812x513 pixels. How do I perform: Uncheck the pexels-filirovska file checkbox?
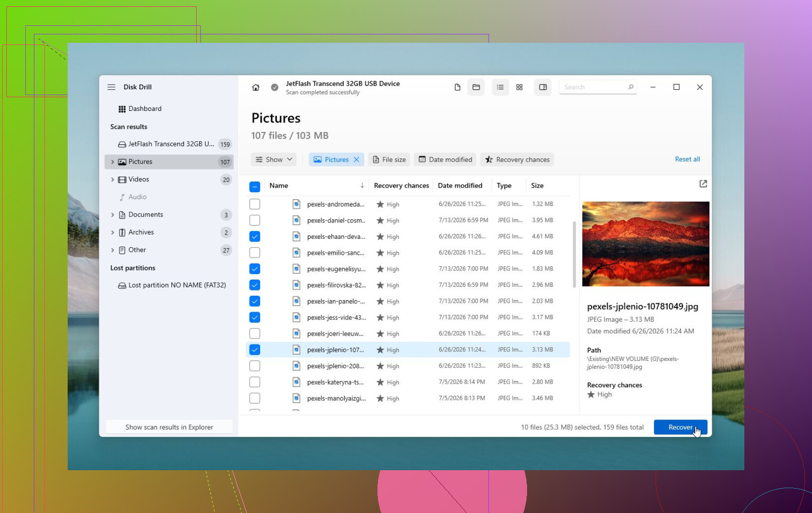click(x=255, y=285)
